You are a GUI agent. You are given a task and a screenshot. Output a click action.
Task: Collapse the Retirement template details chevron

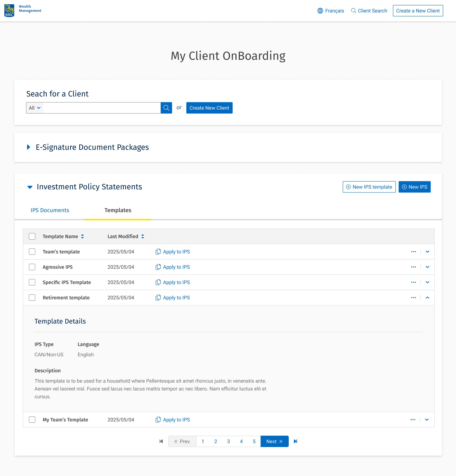pyautogui.click(x=427, y=298)
